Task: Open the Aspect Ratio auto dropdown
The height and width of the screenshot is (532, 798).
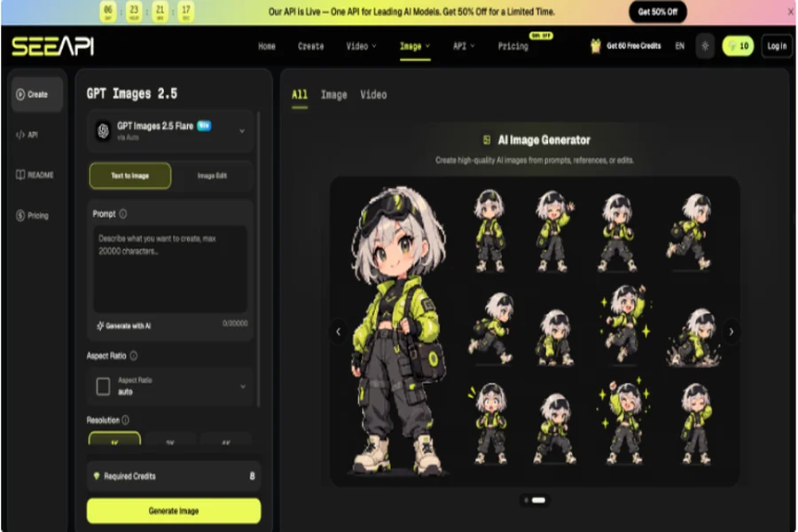Action: click(170, 387)
